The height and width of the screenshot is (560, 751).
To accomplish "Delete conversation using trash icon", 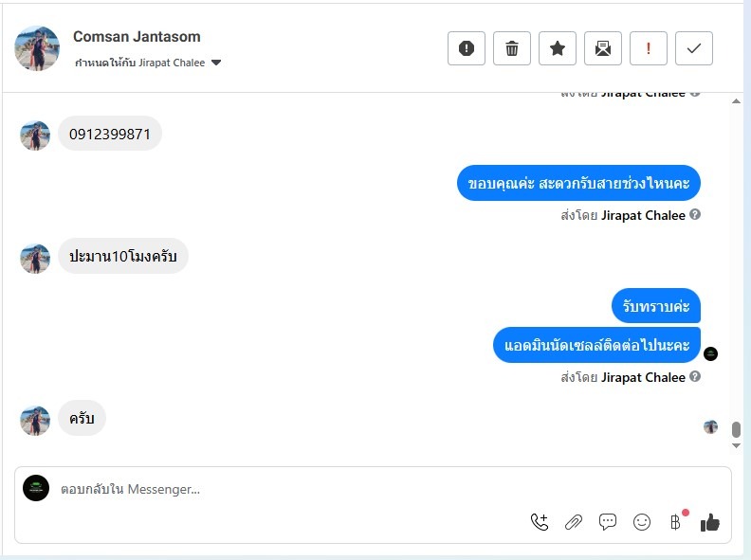I will [x=511, y=48].
